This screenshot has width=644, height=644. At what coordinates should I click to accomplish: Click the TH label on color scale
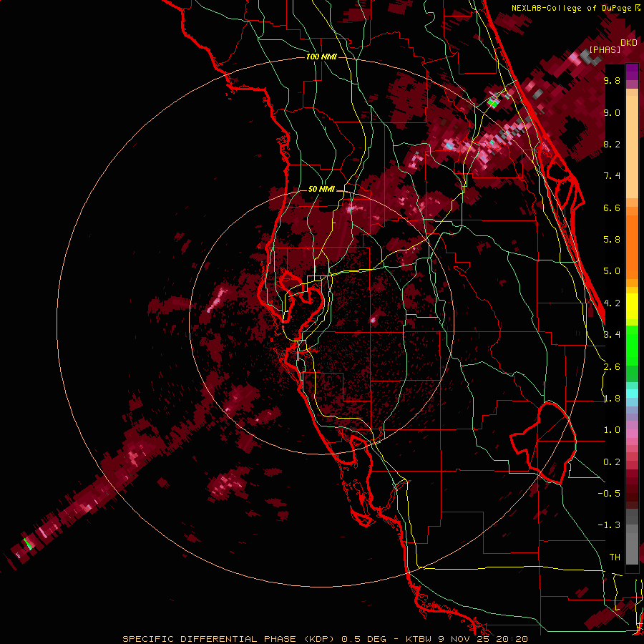[615, 557]
